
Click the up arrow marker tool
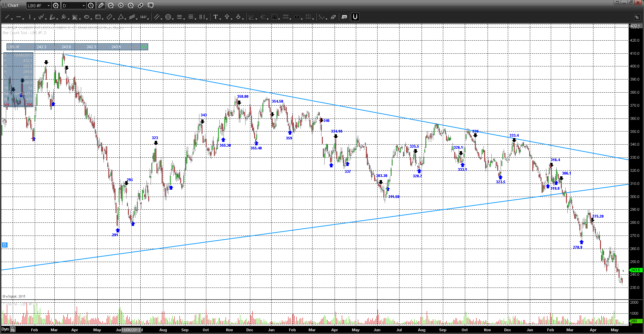227,17
